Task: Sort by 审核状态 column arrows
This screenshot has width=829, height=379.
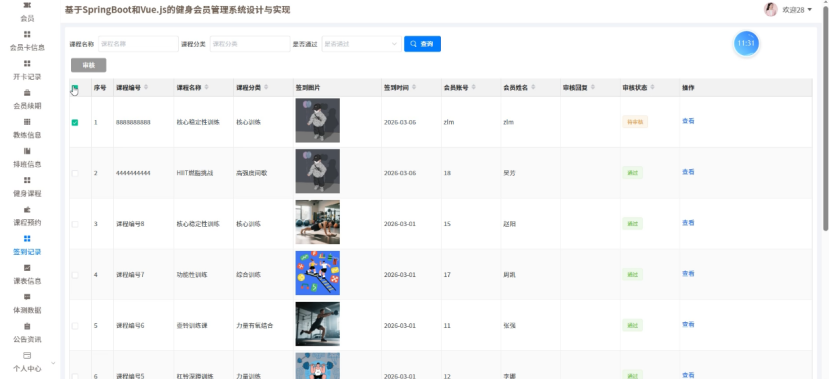Action: (652, 87)
